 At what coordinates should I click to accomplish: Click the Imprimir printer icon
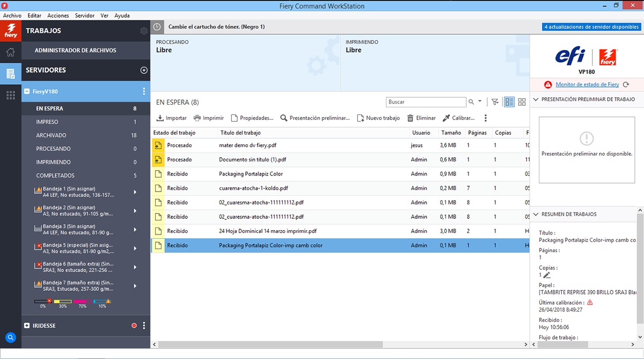[197, 118]
